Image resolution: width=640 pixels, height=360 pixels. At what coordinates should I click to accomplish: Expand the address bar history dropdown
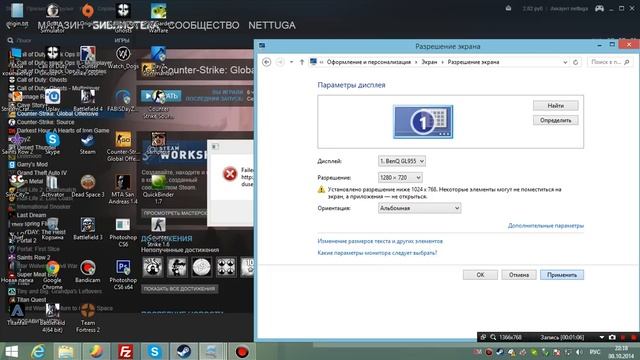click(x=565, y=62)
